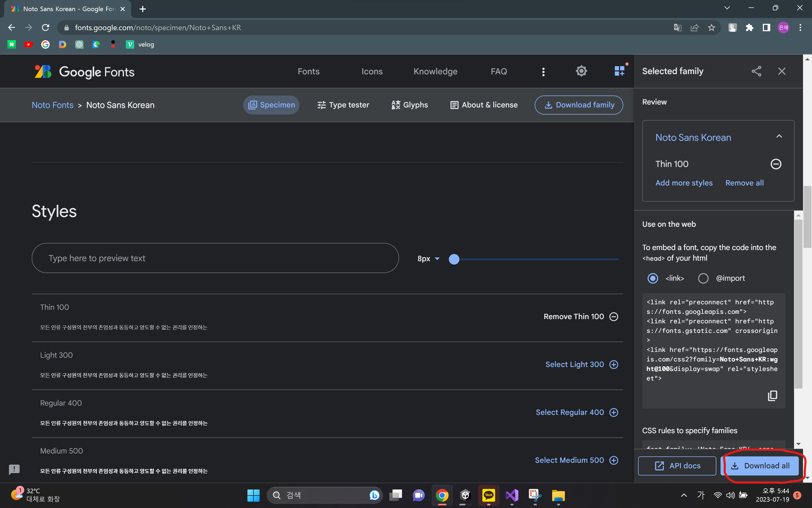Click the feedback exclamation icon
This screenshot has height=508, width=812.
[14, 469]
